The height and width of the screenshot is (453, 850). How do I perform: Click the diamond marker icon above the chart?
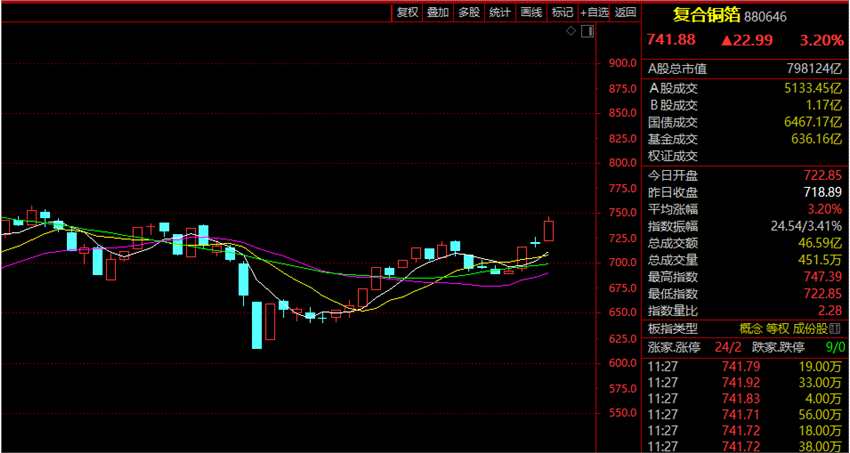tap(570, 31)
